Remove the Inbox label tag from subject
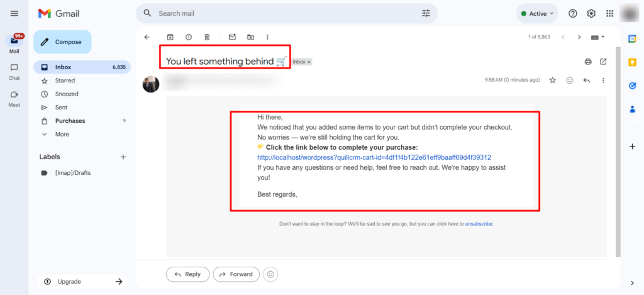The image size is (644, 295). pyautogui.click(x=309, y=62)
